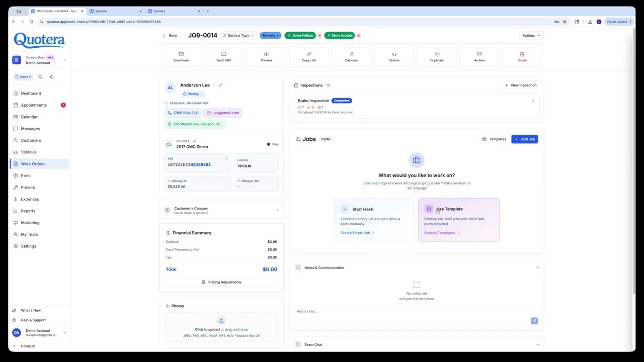Image resolution: width=644 pixels, height=362 pixels.
Task: Send the note with the paper-plane button
Action: pyautogui.click(x=534, y=321)
